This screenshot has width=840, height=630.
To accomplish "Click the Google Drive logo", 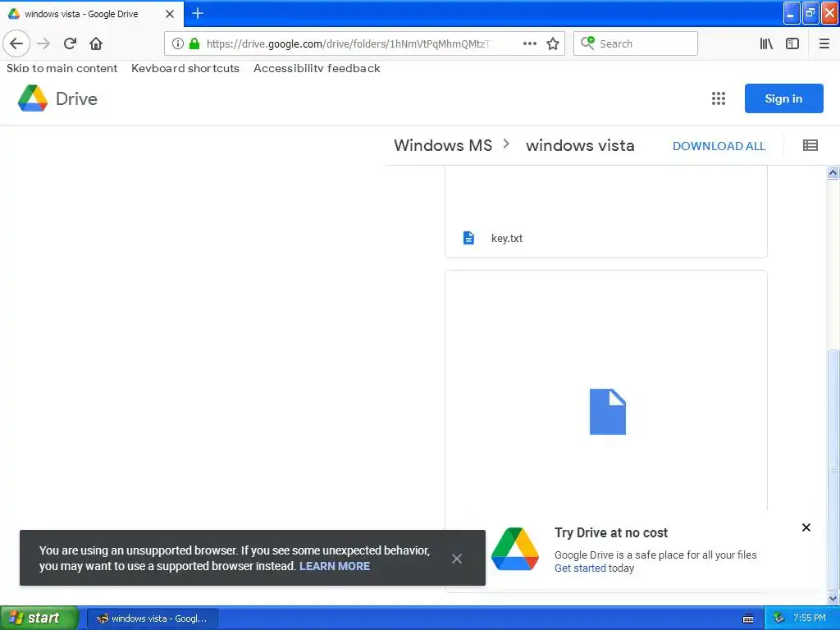I will [57, 98].
